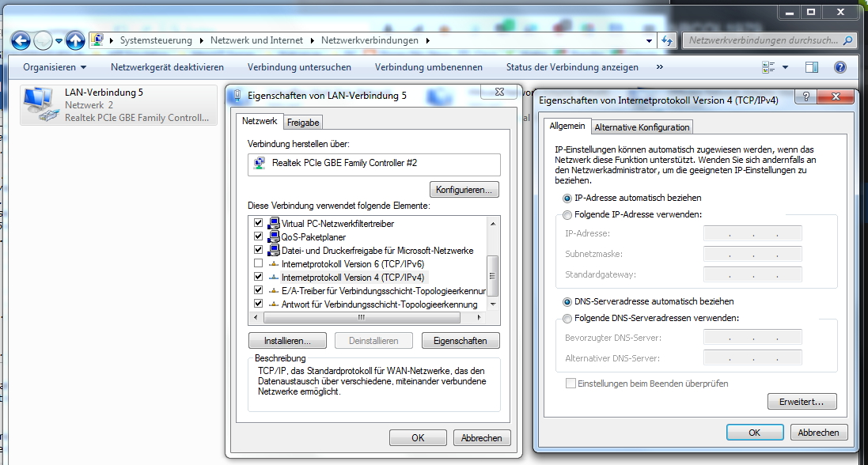Confirm IPv4 properties with OK
The width and height of the screenshot is (868, 465).
(x=755, y=433)
